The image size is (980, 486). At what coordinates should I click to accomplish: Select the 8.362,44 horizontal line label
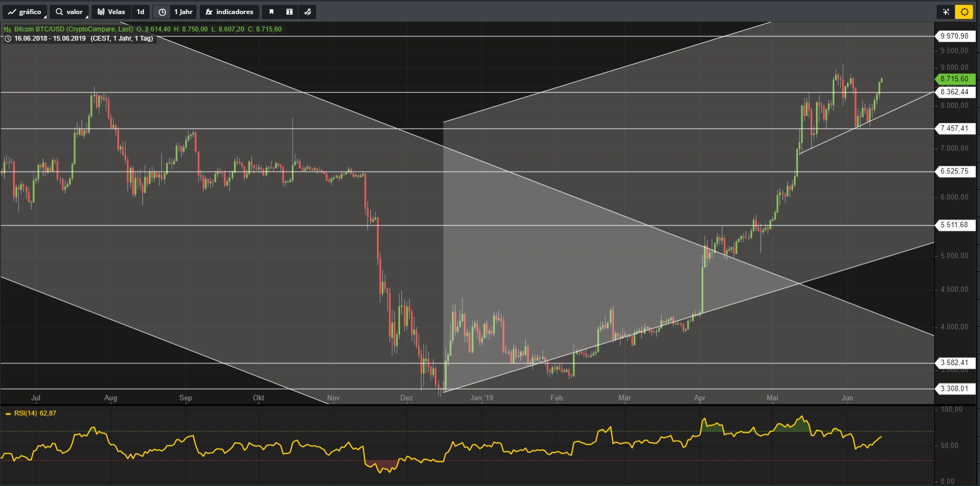coord(955,92)
